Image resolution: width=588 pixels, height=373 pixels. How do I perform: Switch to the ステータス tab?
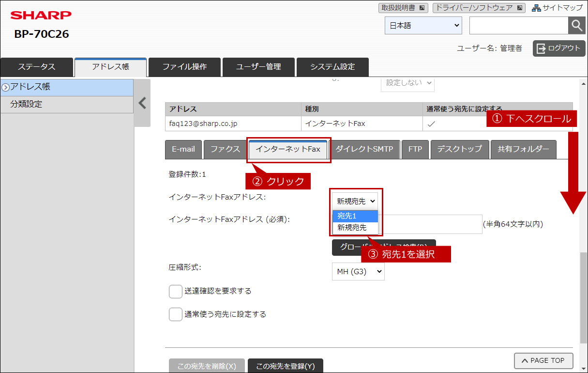[37, 67]
